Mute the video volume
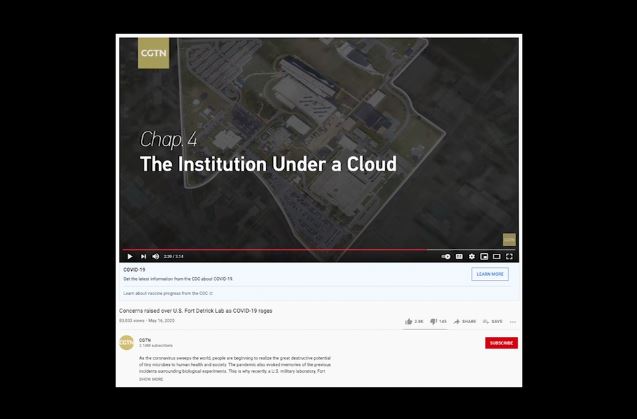637x419 pixels. (156, 256)
